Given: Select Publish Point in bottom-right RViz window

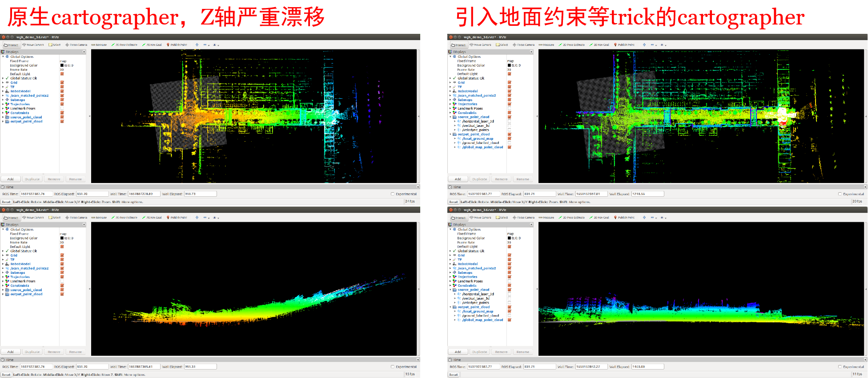Looking at the screenshot, I should coord(624,218).
